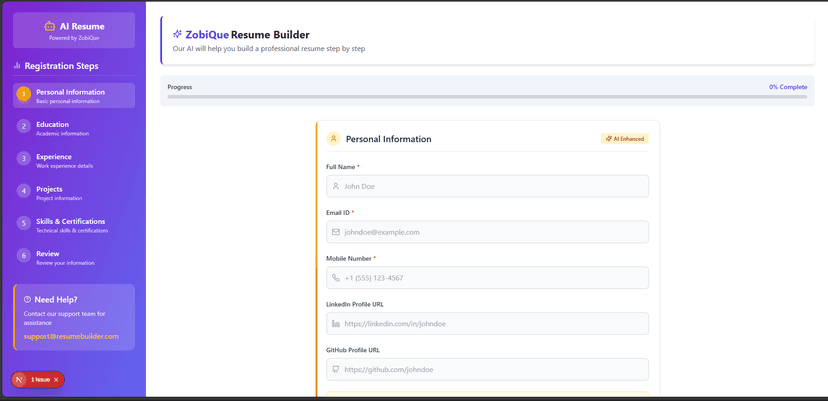Click the envelope icon inside Email ID field
This screenshot has width=828, height=401.
coord(336,232)
